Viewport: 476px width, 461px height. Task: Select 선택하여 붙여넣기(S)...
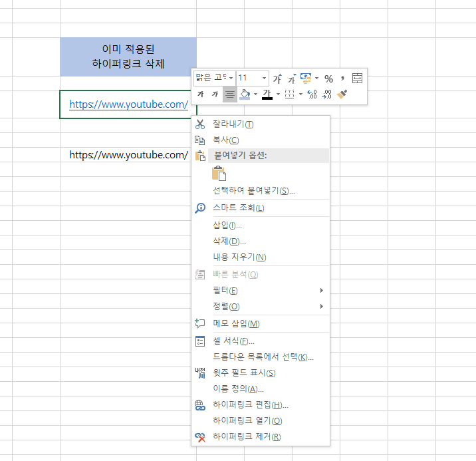(x=261, y=191)
